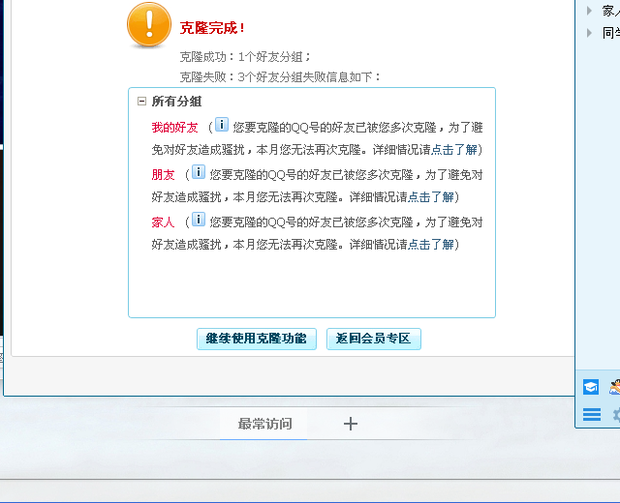Click the 继续使用克隆功能 button
The image size is (620, 503).
(x=257, y=339)
